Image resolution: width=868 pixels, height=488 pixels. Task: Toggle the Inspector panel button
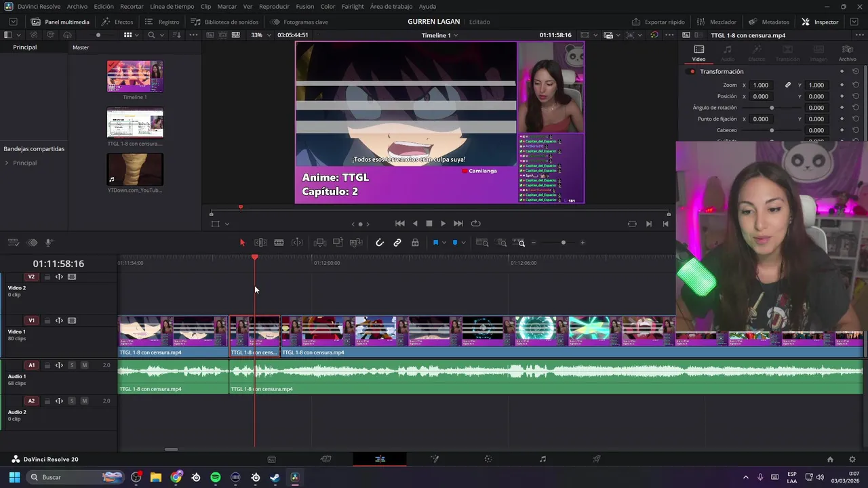point(820,22)
